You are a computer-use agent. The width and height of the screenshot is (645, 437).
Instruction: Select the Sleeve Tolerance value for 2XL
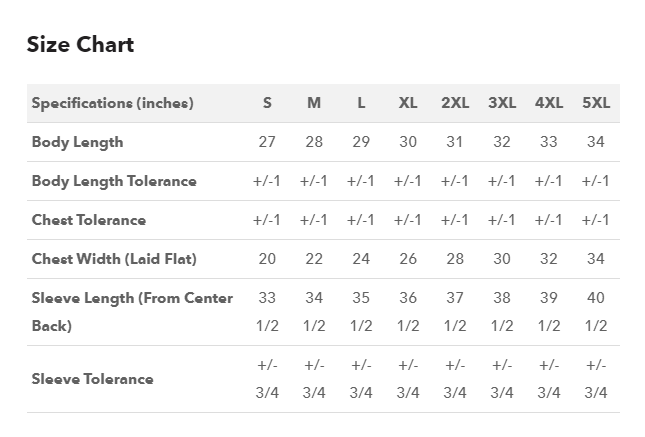[x=455, y=379]
